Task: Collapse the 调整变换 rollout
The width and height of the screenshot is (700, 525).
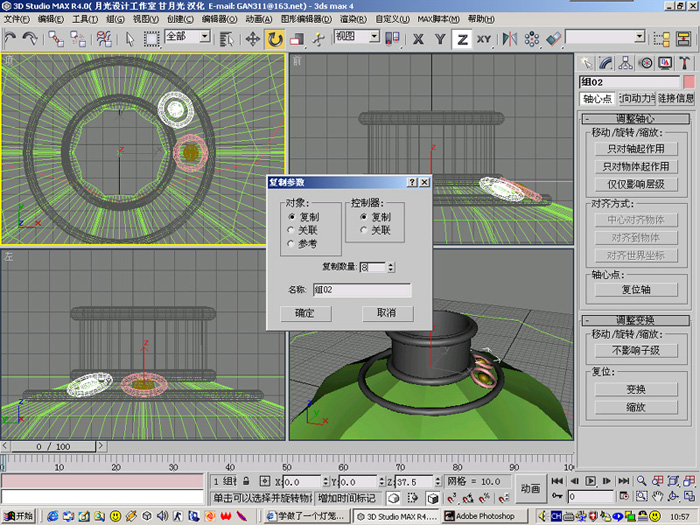Action: click(x=636, y=320)
